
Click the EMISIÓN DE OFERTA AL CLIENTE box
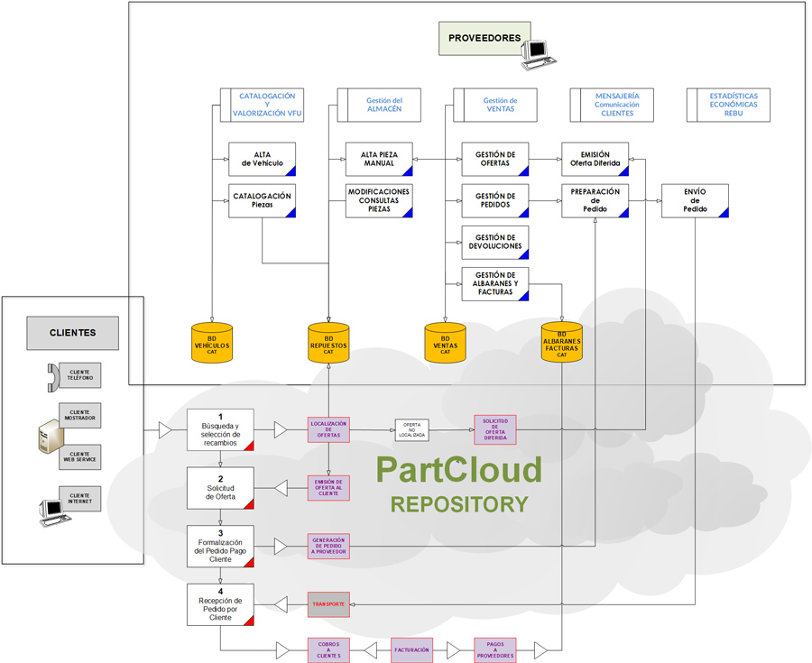point(328,488)
